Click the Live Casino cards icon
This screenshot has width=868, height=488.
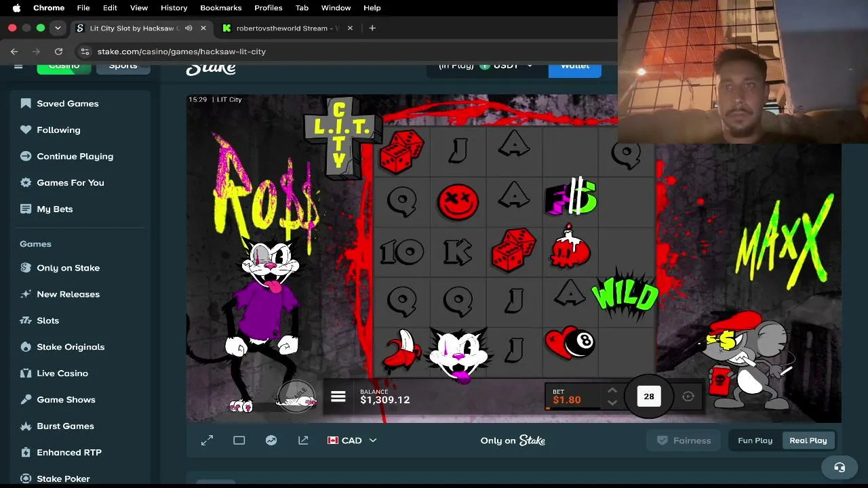pyautogui.click(x=26, y=373)
